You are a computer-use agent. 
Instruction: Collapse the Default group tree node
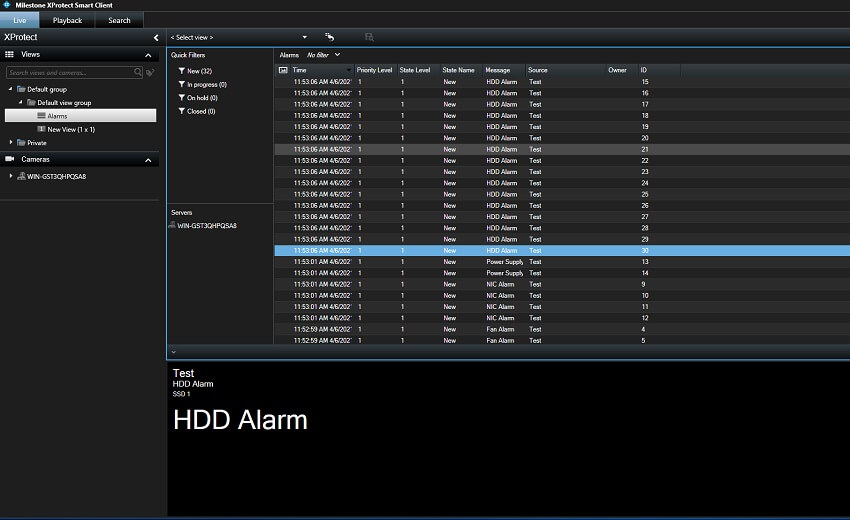tap(10, 88)
